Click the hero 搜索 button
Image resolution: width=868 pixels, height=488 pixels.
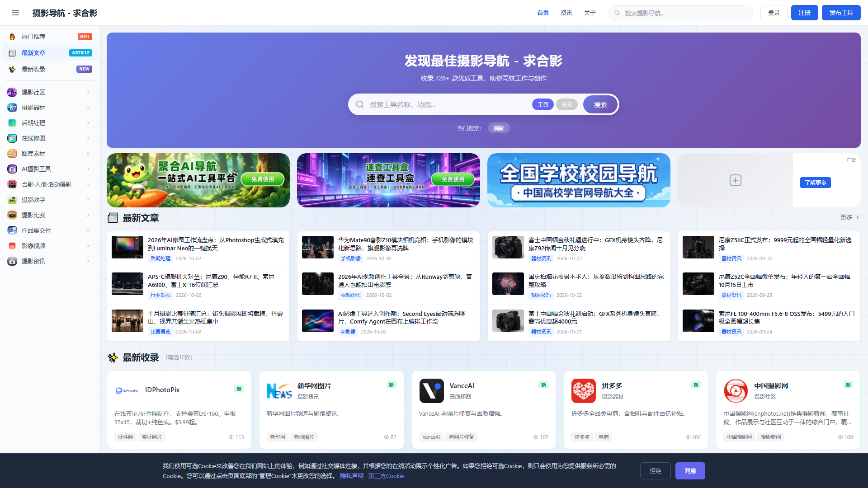click(600, 105)
